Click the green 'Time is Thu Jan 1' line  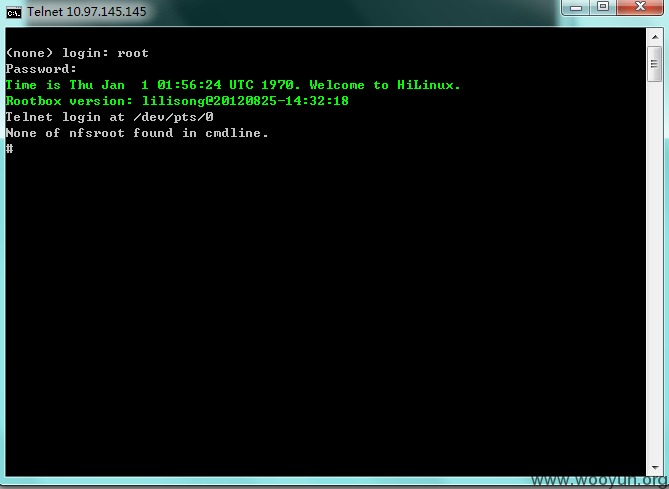tap(233, 85)
